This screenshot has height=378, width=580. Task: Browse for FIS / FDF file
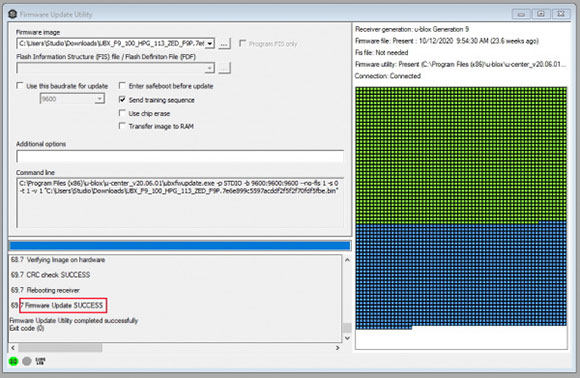coord(224,68)
